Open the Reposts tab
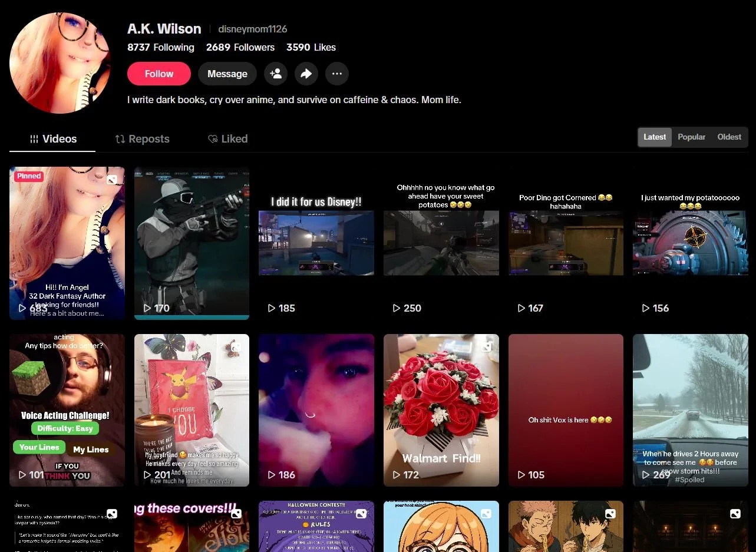The image size is (756, 552). click(142, 139)
